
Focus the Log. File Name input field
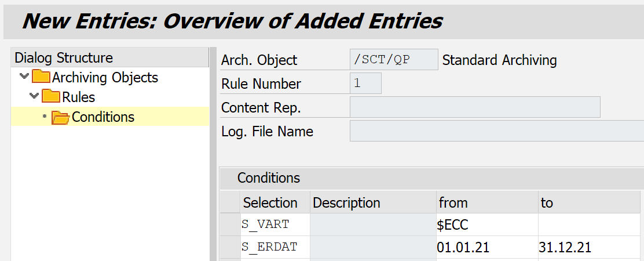(496, 131)
